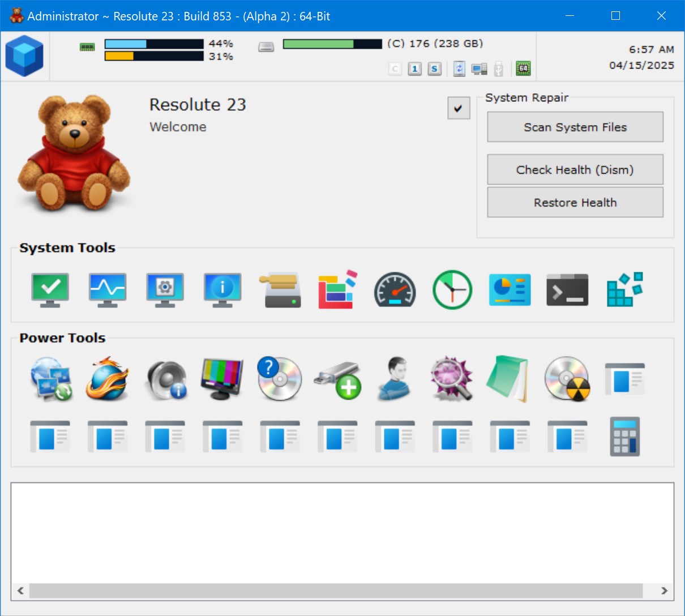Image resolution: width=685 pixels, height=616 pixels.
Task: Click the teddy bear welcome image
Action: 74,153
